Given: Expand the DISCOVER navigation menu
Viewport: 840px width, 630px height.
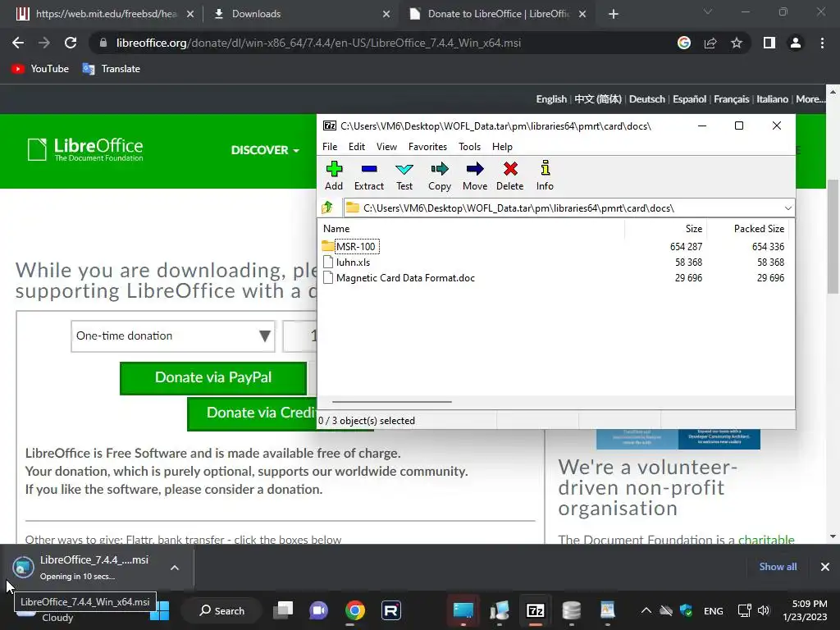Looking at the screenshot, I should [265, 150].
